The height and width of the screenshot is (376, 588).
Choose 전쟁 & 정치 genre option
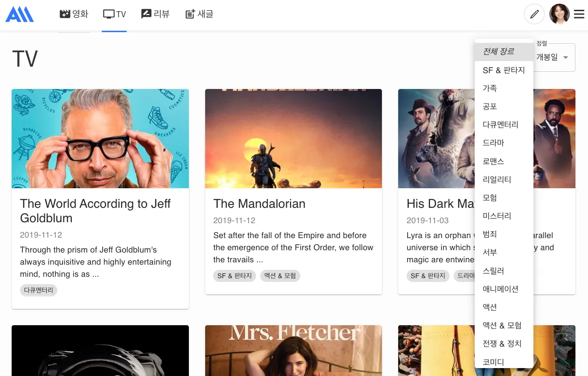pyautogui.click(x=504, y=344)
